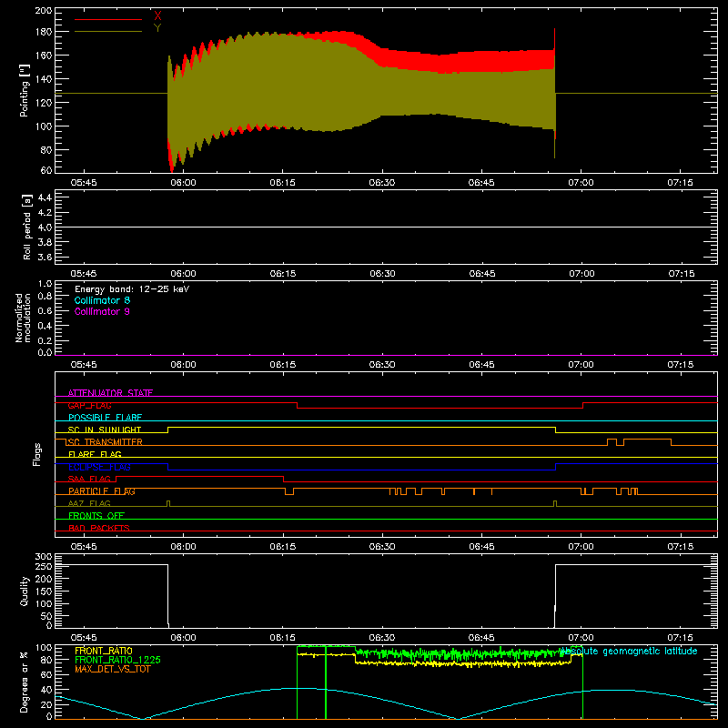The width and height of the screenshot is (728, 728).
Task: Click 06:00 time label under Pointing plot
Action: click(183, 183)
